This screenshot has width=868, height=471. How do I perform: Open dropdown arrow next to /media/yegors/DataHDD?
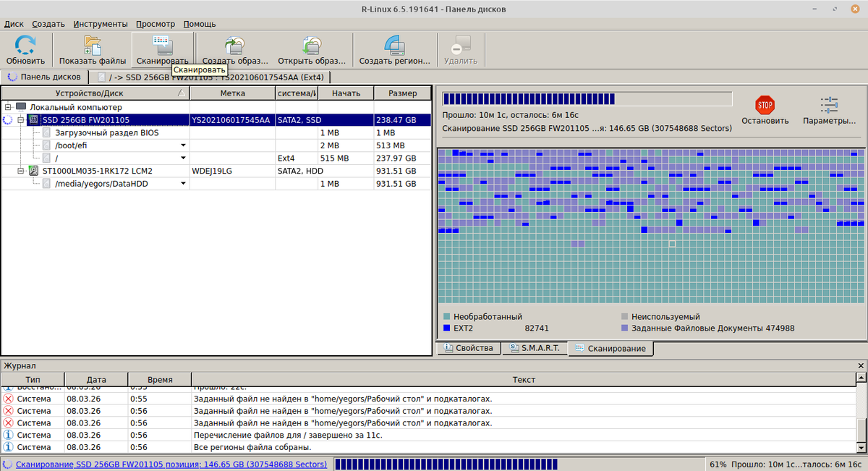coord(183,184)
